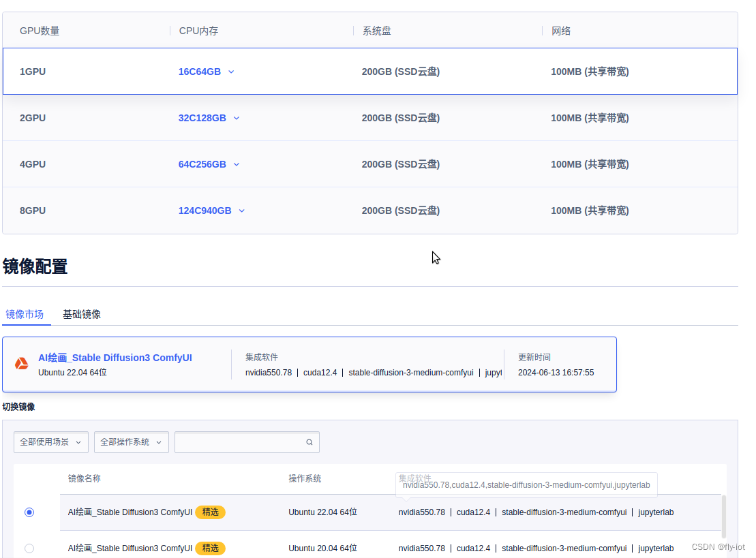Open the 全部操作系统 filter dropdown
The width and height of the screenshot is (756, 558).
click(132, 442)
